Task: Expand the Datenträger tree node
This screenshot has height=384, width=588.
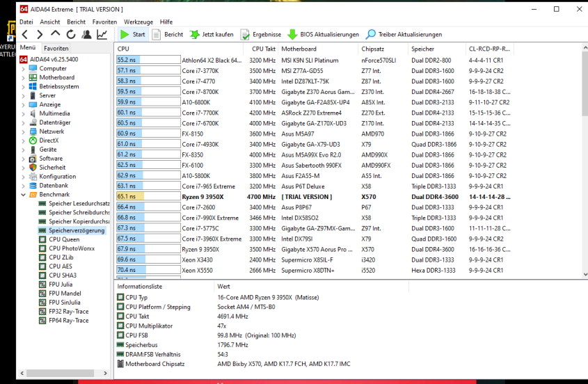Action: 23,122
